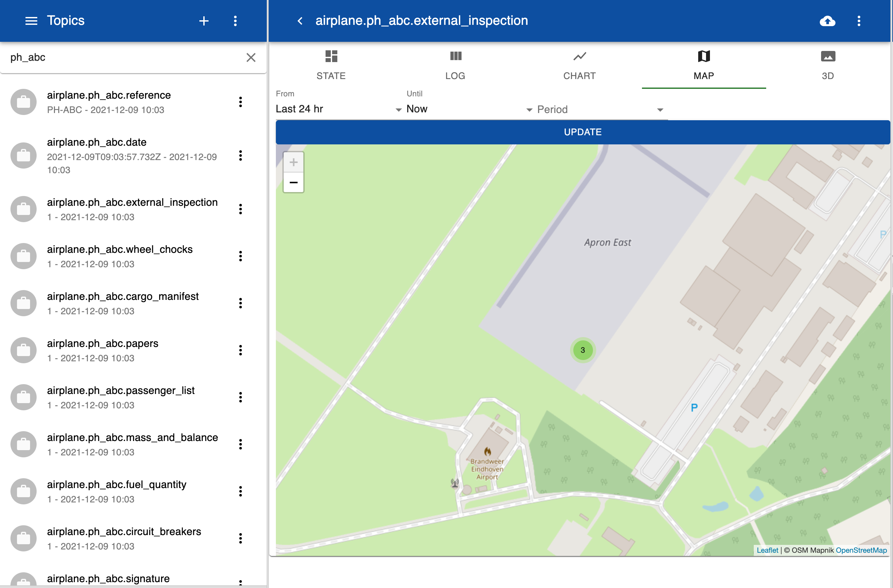Screen dimensions: 893x588
Task: Open the Leaflet attribution link
Action: (767, 550)
